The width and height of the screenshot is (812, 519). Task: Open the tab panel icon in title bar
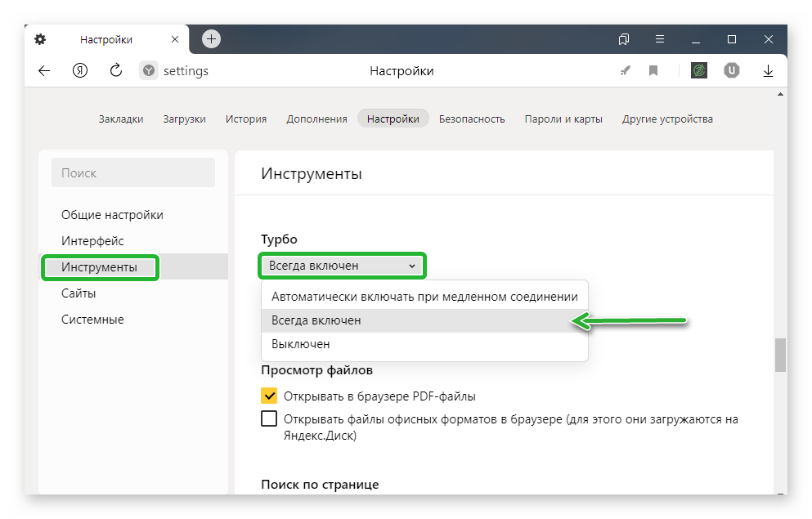coord(624,39)
